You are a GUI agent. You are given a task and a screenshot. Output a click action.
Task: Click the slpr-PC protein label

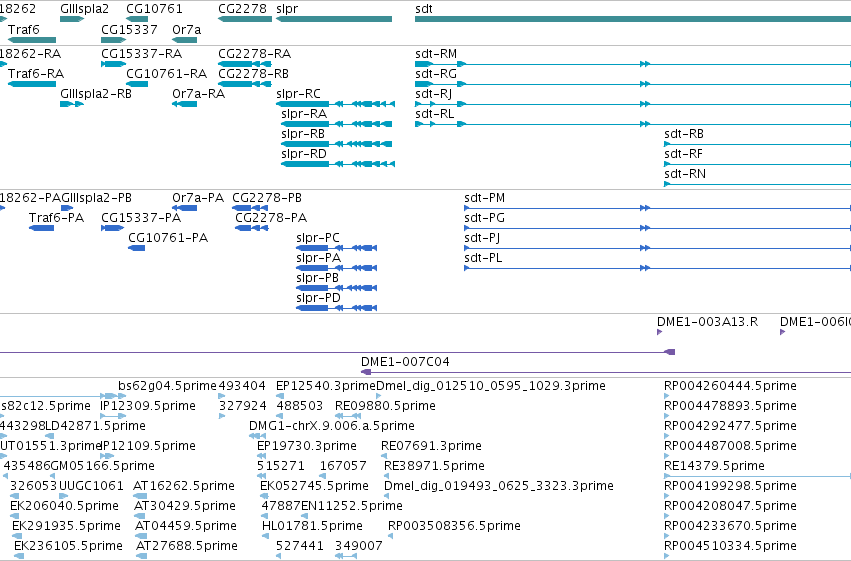point(318,238)
